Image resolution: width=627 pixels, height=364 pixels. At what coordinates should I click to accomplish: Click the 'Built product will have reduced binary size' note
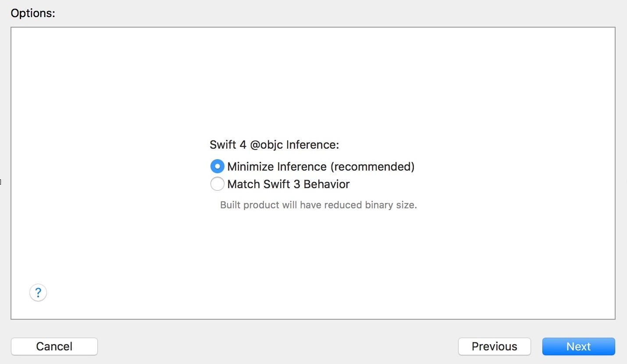click(x=318, y=205)
